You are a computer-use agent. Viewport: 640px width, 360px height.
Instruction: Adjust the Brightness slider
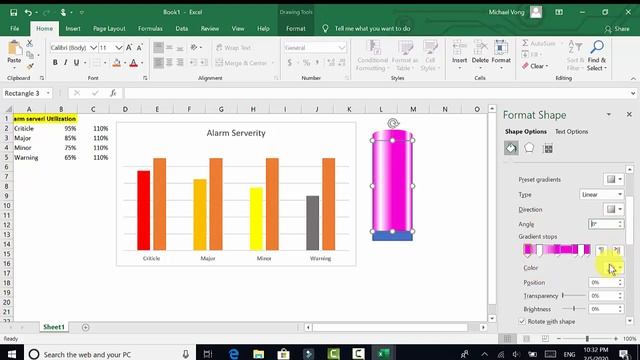tap(574, 309)
